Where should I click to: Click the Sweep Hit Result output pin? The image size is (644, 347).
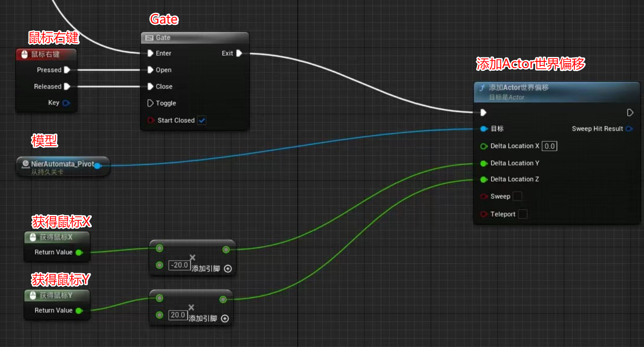(x=629, y=129)
